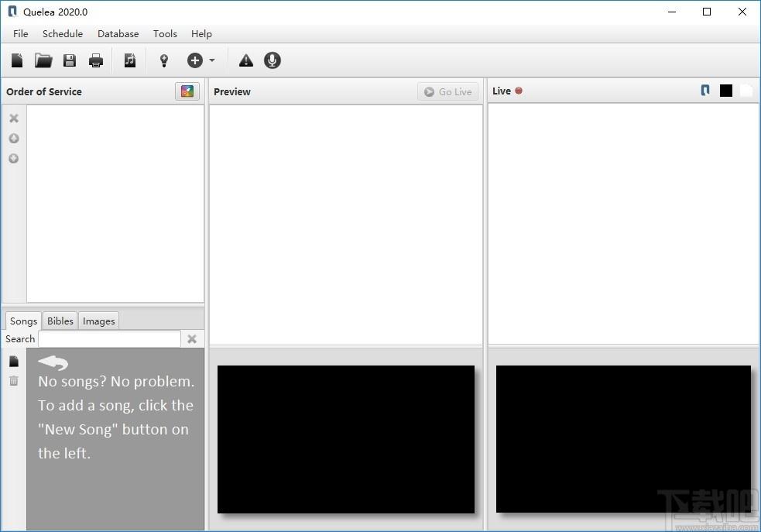
Task: Click the song Search input field
Action: (x=110, y=339)
